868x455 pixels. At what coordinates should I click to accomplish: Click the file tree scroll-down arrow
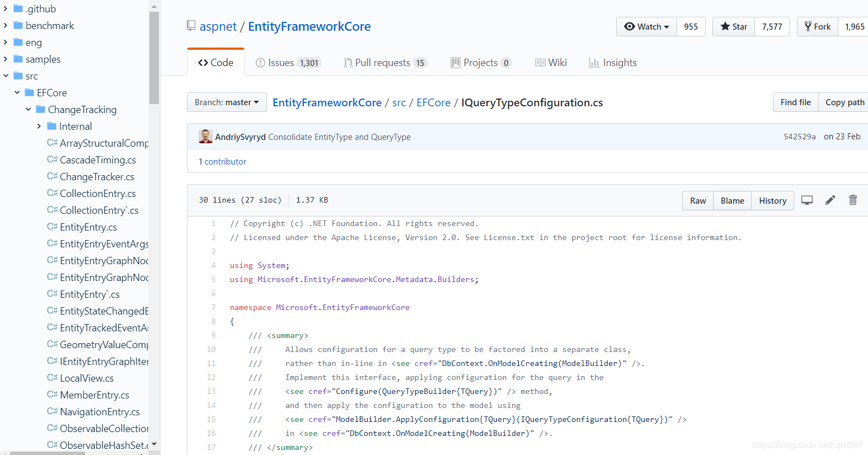(154, 444)
